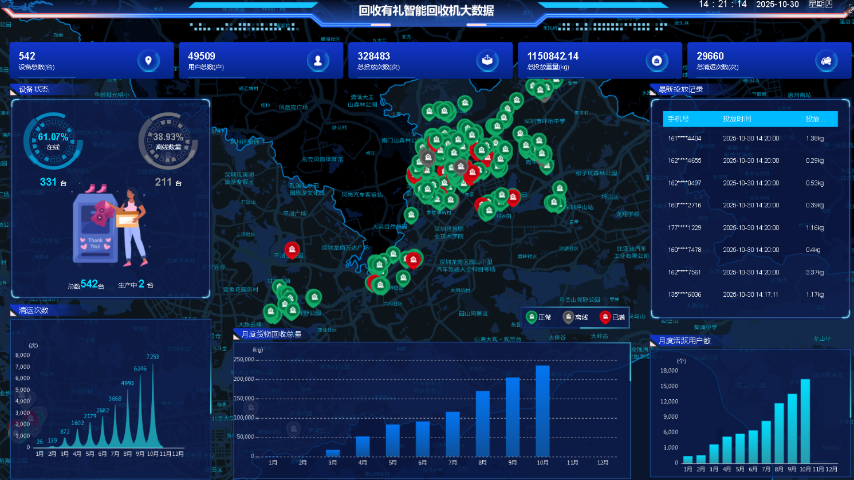The image size is (854, 480).
Task: Click the location pin icon in the 542 devices card
Action: [149, 61]
